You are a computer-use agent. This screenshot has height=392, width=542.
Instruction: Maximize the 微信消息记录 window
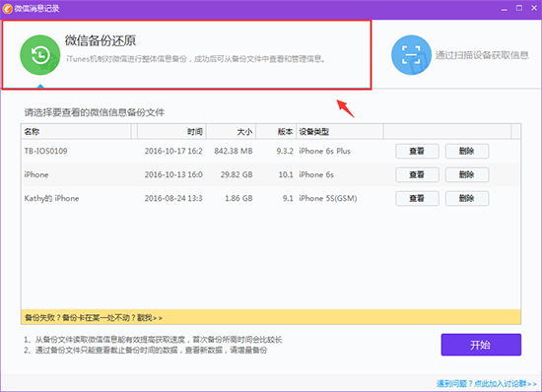(519, 8)
